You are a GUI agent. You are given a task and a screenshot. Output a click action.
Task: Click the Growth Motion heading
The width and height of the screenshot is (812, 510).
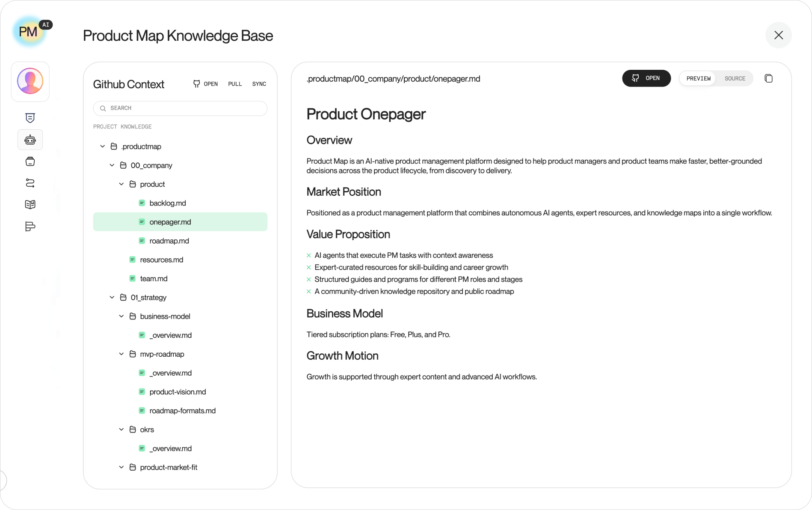(x=342, y=356)
